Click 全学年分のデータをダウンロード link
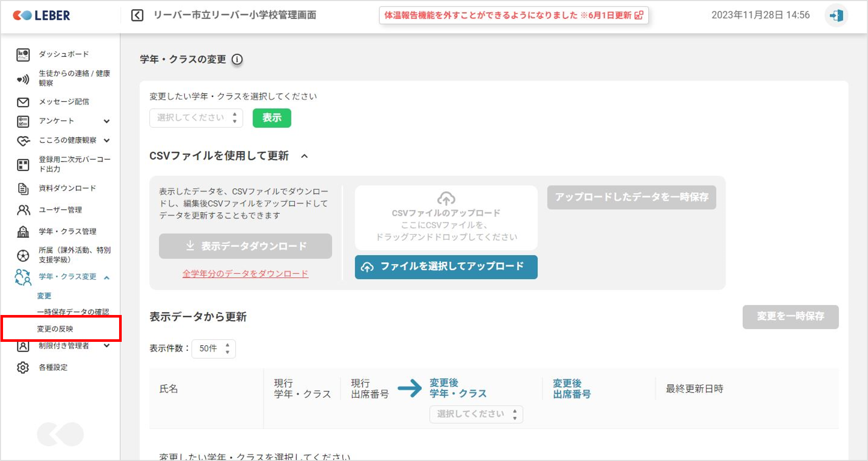 [x=245, y=274]
